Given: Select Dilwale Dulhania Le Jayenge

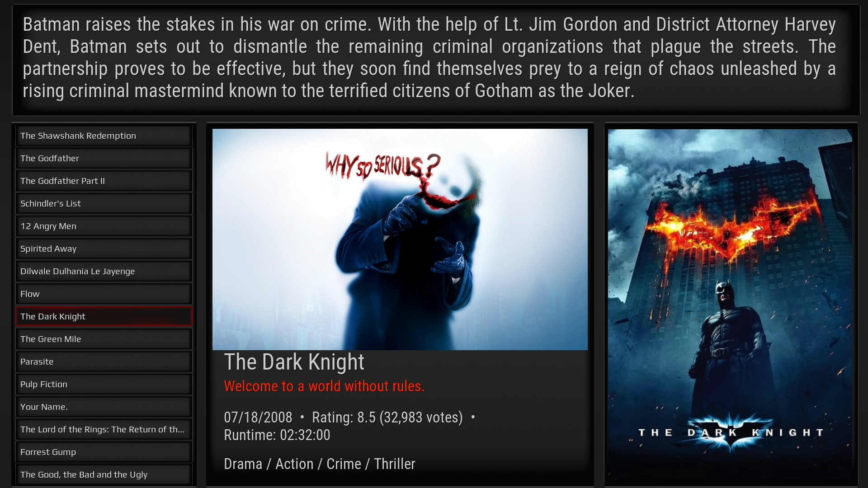Looking at the screenshot, I should tap(104, 271).
